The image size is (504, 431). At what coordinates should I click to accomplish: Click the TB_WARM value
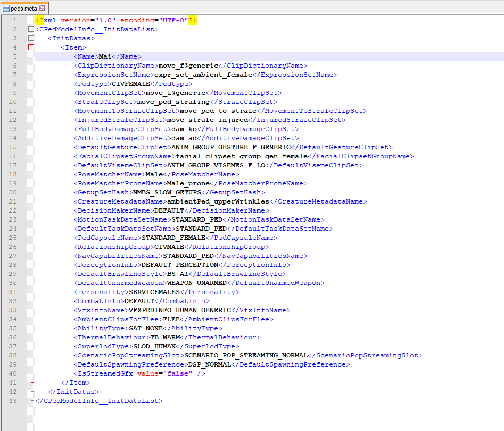[x=165, y=337]
